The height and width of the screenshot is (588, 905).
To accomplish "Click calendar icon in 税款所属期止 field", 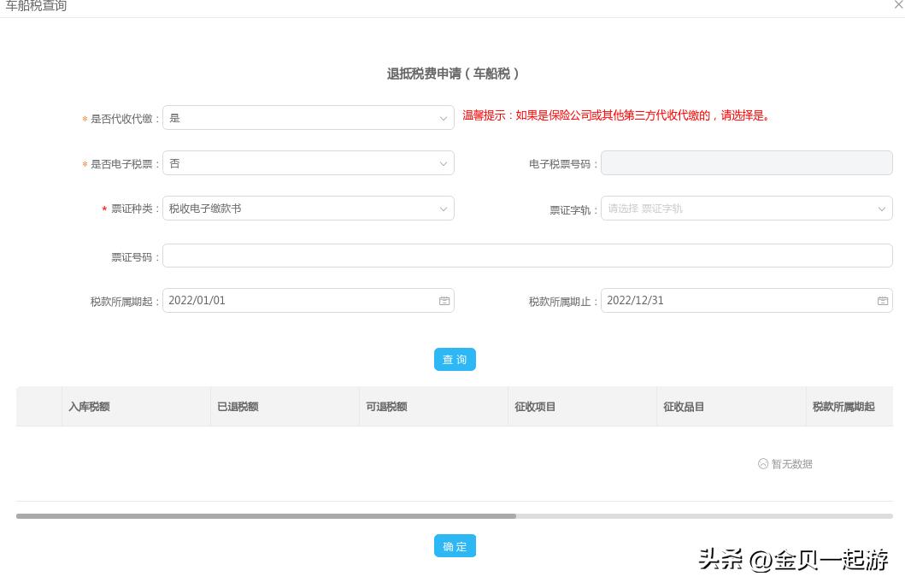I will [883, 301].
